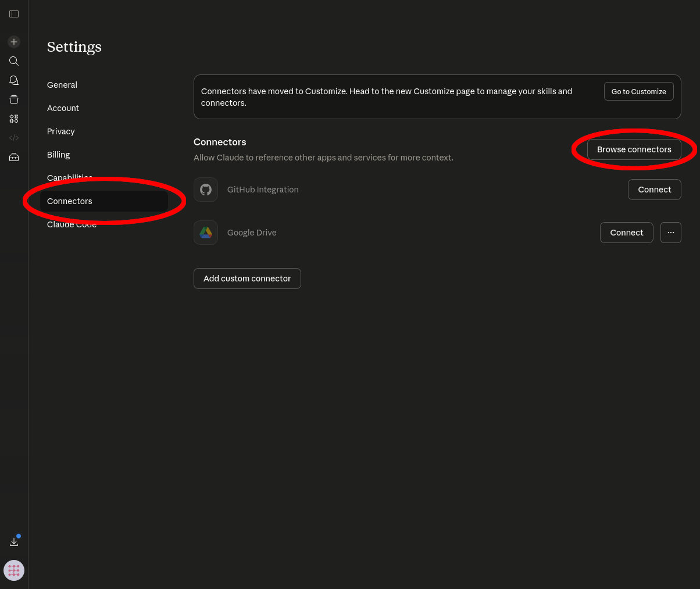Connect the GitHub Integration
700x589 pixels.
coord(654,190)
